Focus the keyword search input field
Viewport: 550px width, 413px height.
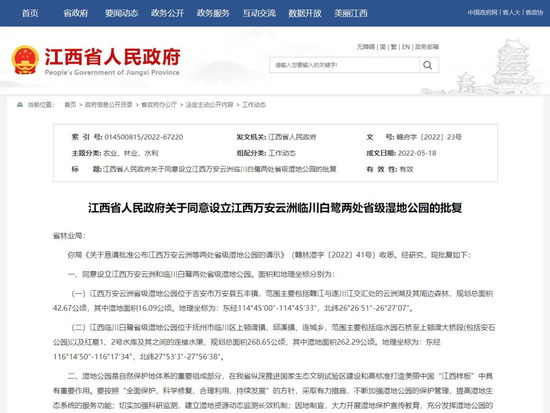[344, 65]
